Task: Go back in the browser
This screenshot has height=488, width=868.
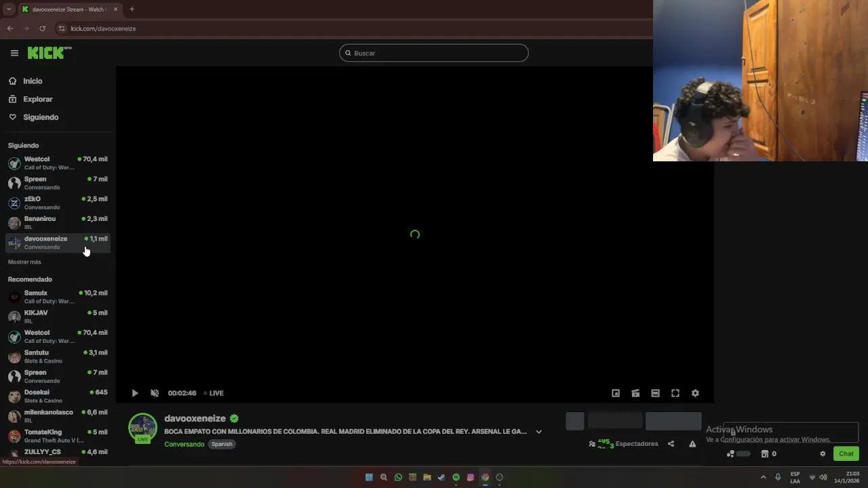Action: coord(9,28)
